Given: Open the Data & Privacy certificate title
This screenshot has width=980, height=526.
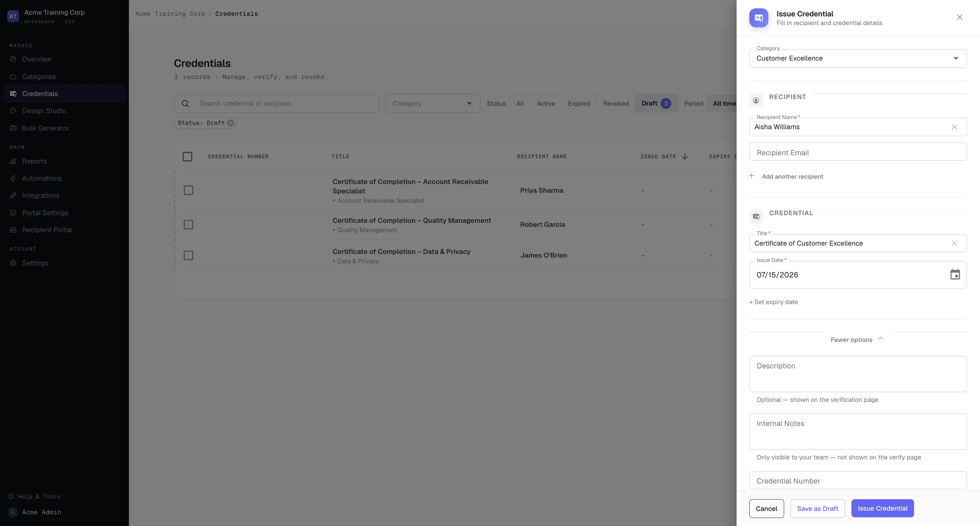Looking at the screenshot, I should (x=401, y=252).
